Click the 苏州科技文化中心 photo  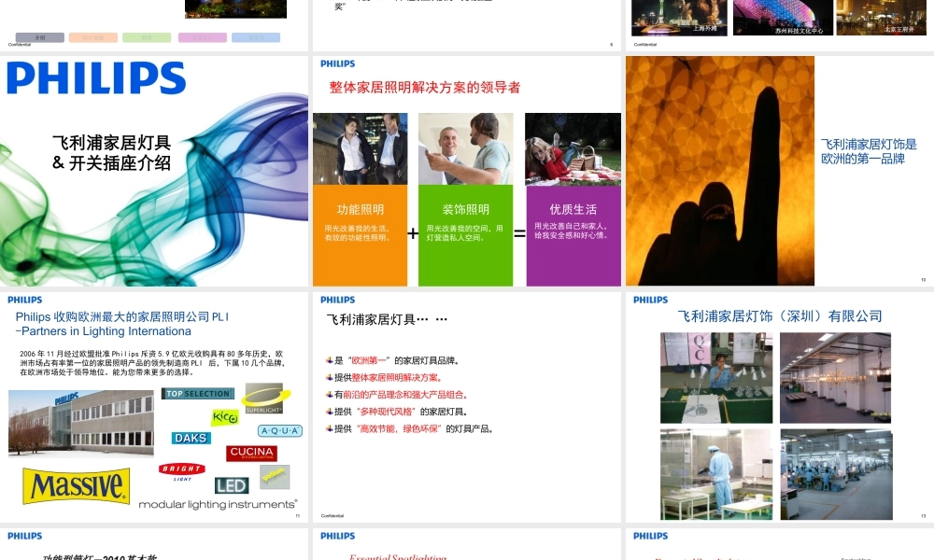coord(783,18)
